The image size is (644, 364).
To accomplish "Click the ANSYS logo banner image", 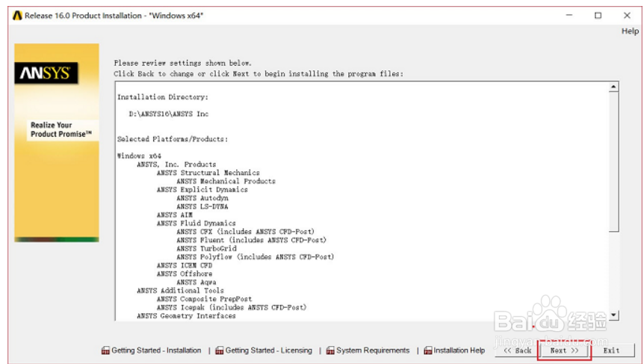I will (x=46, y=73).
